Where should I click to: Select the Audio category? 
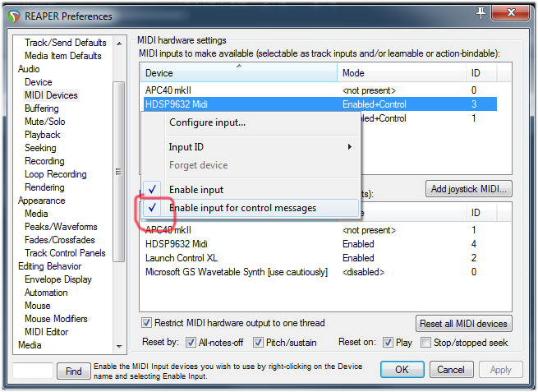pos(29,69)
